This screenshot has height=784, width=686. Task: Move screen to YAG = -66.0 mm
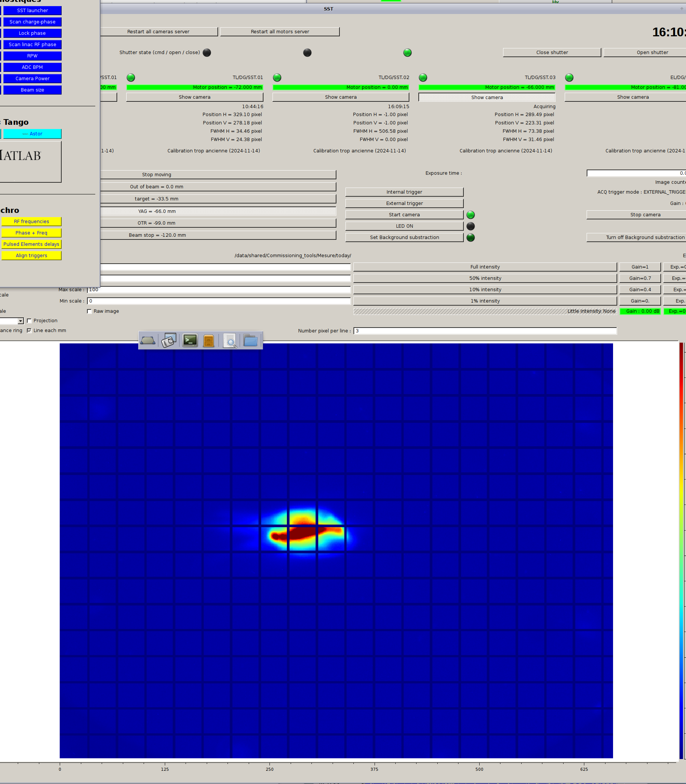click(218, 211)
